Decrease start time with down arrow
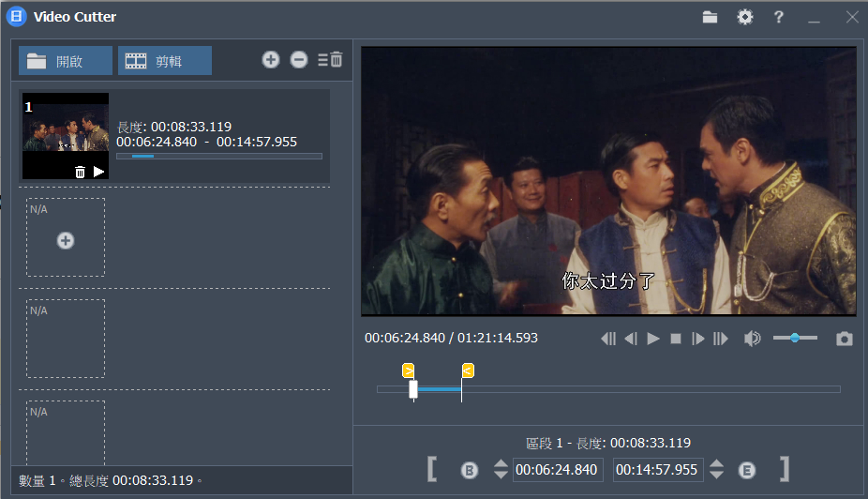 [x=501, y=476]
